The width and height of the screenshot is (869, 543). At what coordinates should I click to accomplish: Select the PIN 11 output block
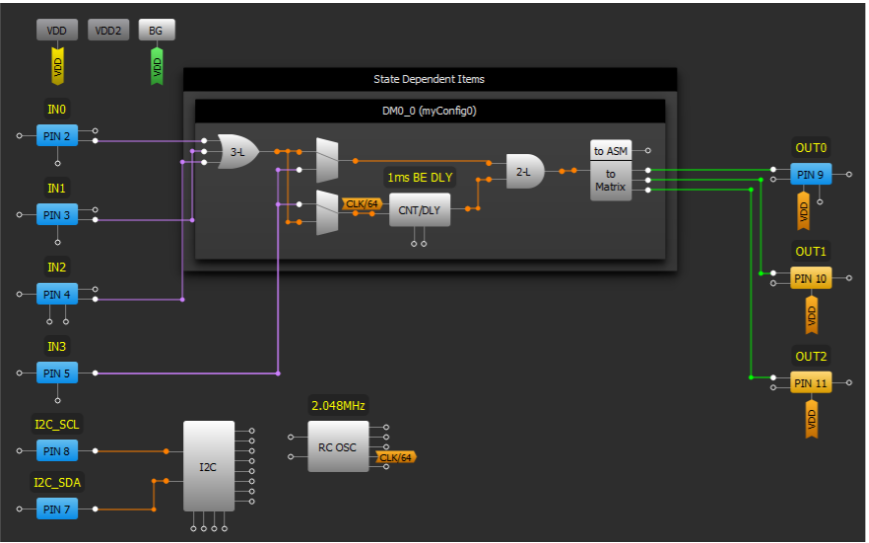[810, 383]
